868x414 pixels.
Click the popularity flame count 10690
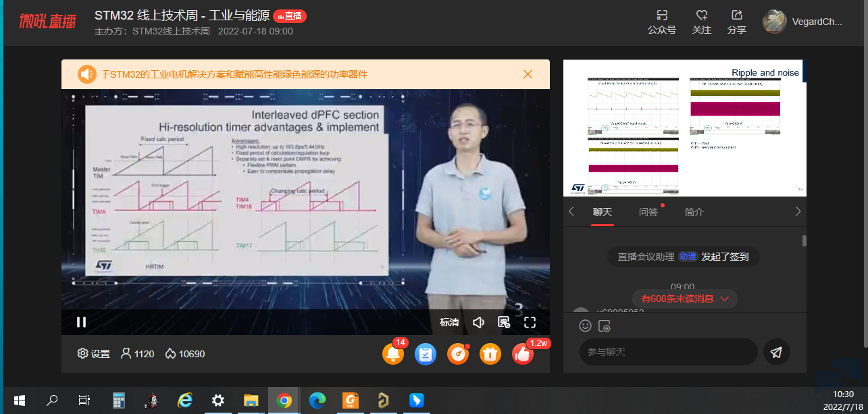184,354
